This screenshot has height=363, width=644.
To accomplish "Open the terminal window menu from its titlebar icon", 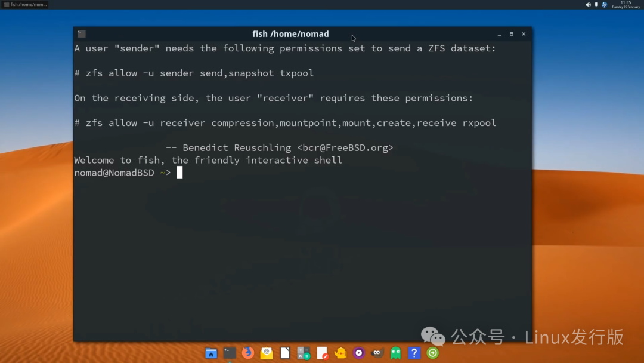I will pyautogui.click(x=81, y=33).
